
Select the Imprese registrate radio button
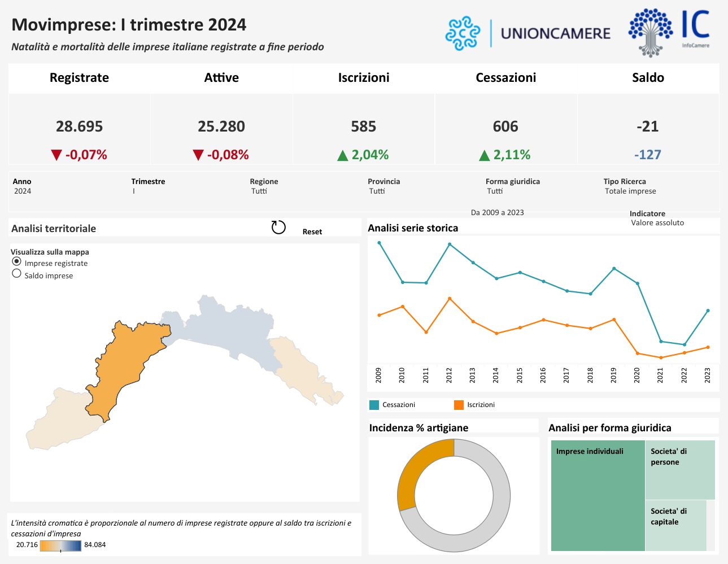coord(17,261)
